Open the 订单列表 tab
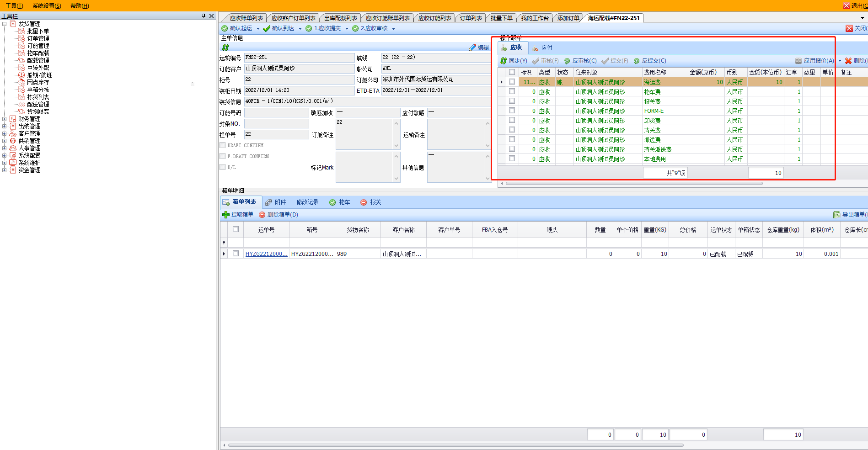The width and height of the screenshot is (868, 450). pos(471,18)
